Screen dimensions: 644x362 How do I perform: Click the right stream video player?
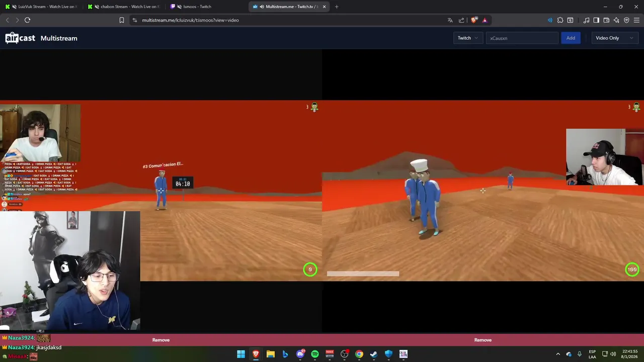[483, 191]
